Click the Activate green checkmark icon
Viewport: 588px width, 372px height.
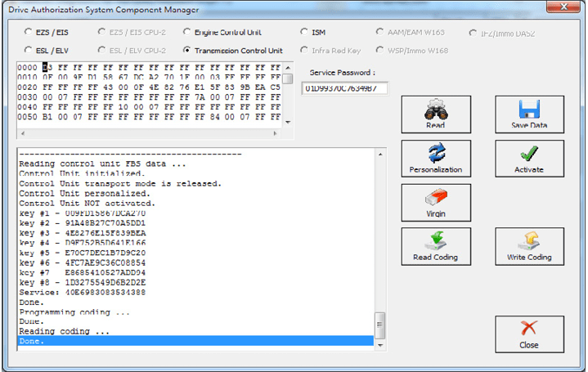tap(529, 154)
